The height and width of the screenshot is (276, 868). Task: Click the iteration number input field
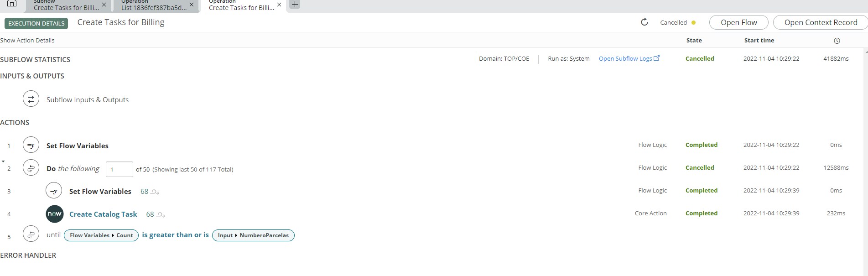120,169
